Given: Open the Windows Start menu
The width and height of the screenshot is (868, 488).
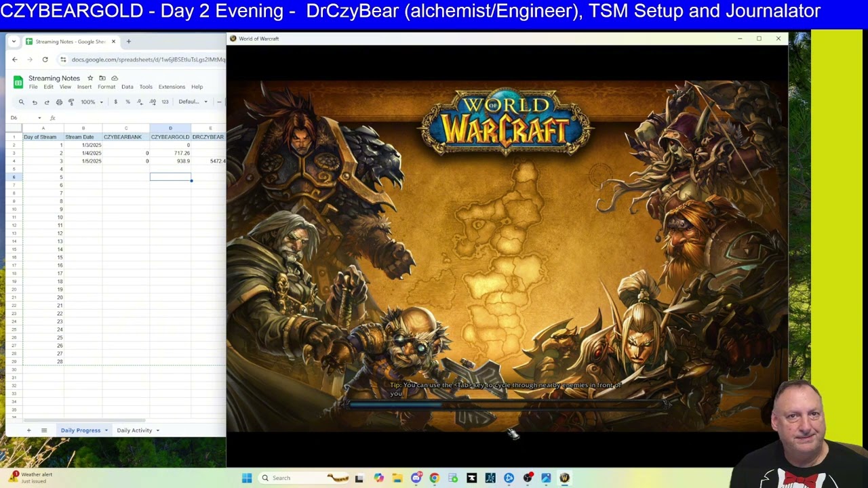Looking at the screenshot, I should (x=247, y=478).
